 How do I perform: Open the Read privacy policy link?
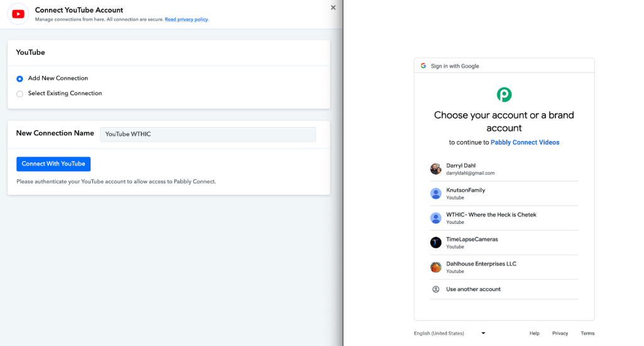[x=186, y=20]
